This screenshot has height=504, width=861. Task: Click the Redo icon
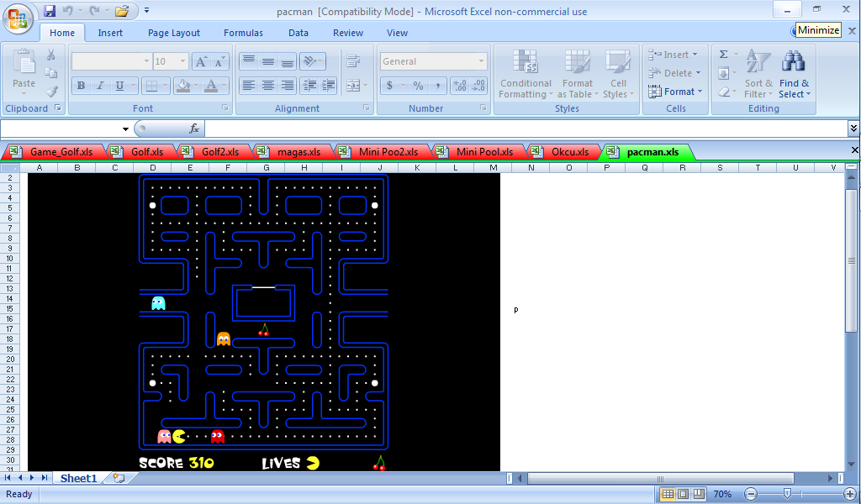point(95,10)
